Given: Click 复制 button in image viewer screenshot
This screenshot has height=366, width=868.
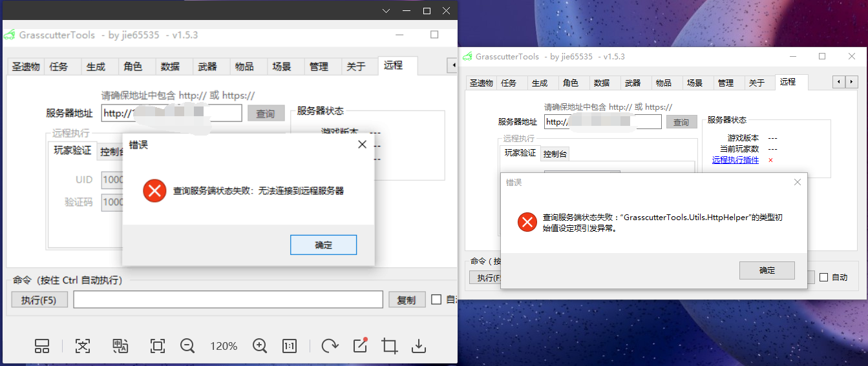Looking at the screenshot, I should pyautogui.click(x=407, y=300).
